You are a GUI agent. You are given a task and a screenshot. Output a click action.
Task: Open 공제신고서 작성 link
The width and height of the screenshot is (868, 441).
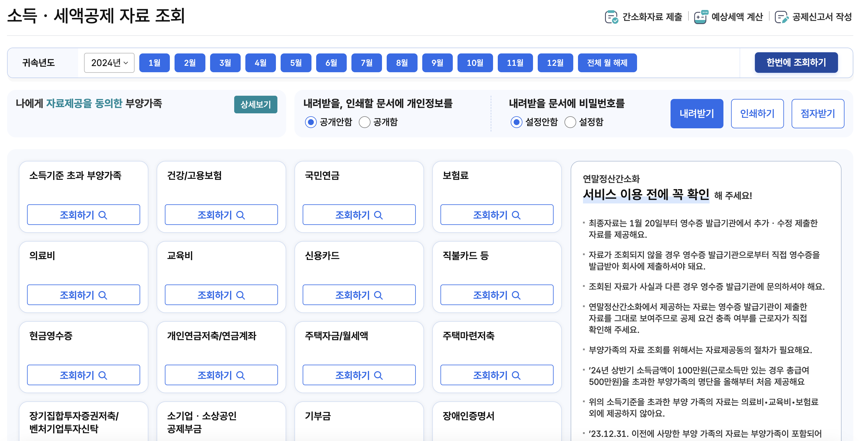coord(822,17)
